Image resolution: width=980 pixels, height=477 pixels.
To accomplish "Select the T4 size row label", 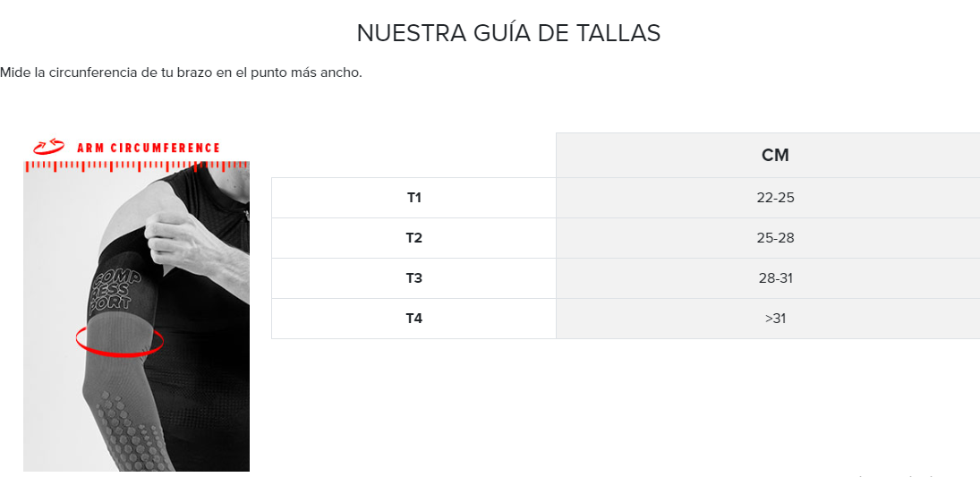I will (413, 319).
